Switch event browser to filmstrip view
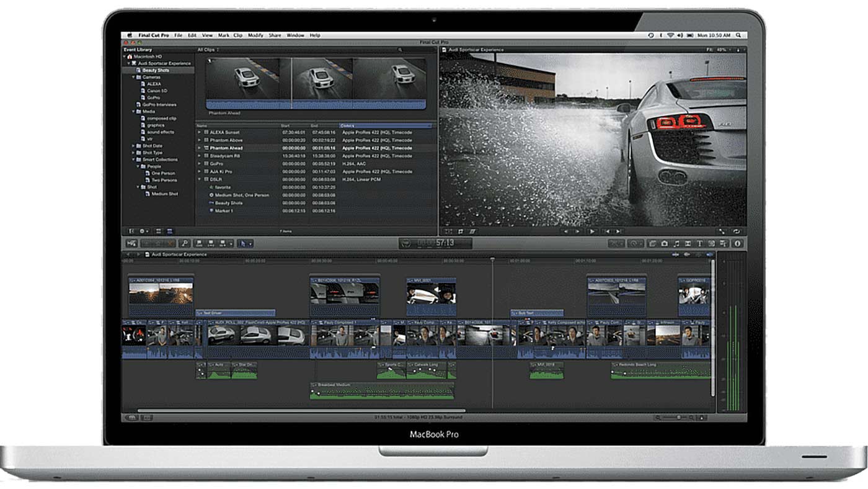 [158, 231]
